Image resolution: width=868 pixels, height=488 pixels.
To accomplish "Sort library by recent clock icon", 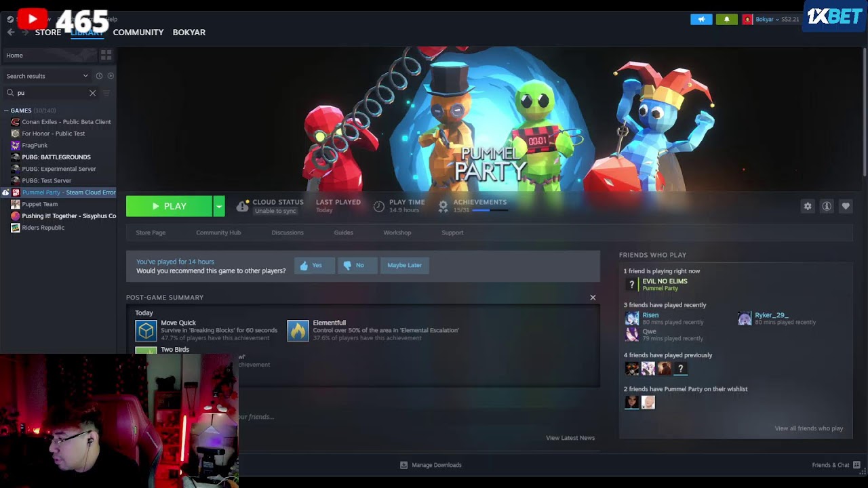I will pyautogui.click(x=99, y=76).
